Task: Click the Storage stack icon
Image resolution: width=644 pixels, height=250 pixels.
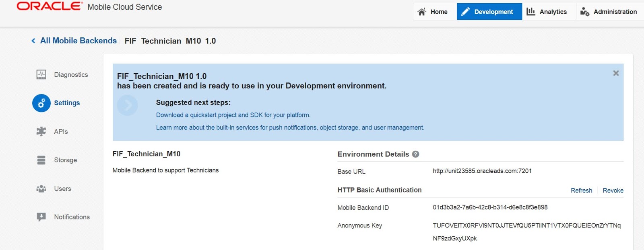Action: pyautogui.click(x=41, y=160)
